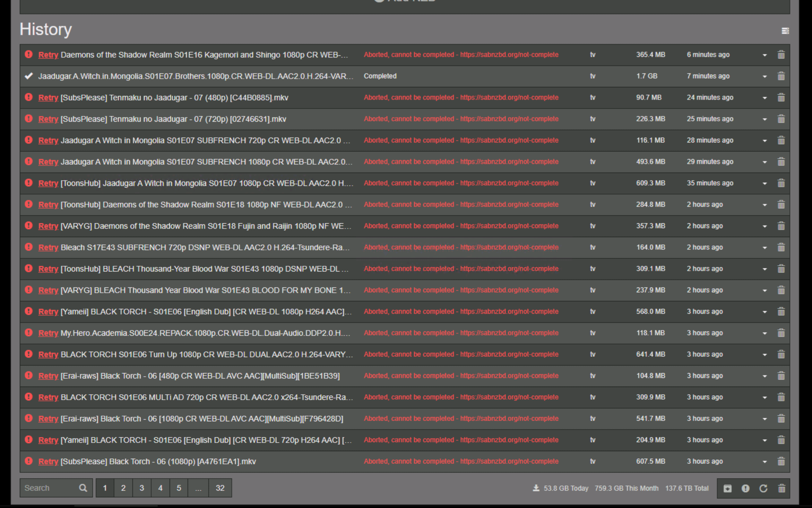Delete the completed Jaadugar S01E07 Brothers entry
The image size is (812, 508).
point(781,76)
